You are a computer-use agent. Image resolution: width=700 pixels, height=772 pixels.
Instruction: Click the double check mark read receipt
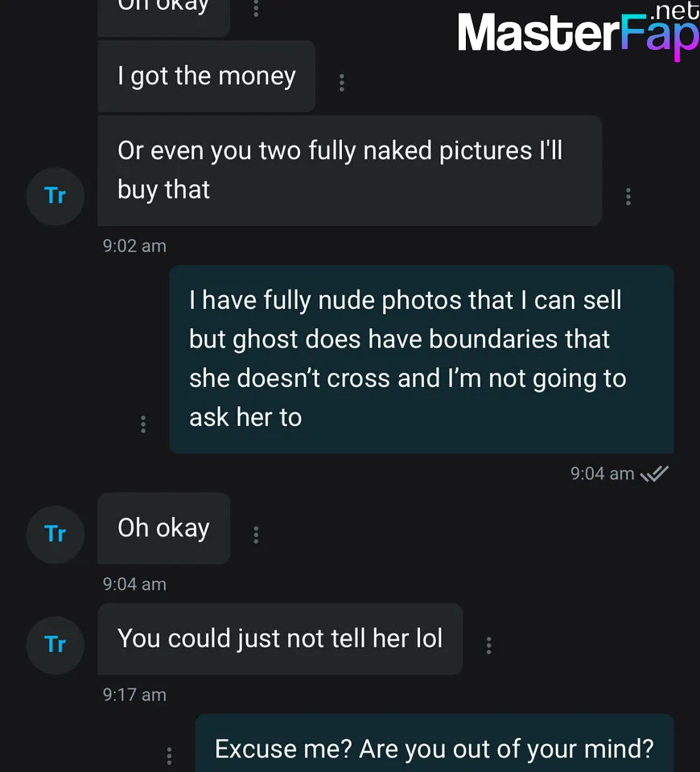[x=654, y=474]
